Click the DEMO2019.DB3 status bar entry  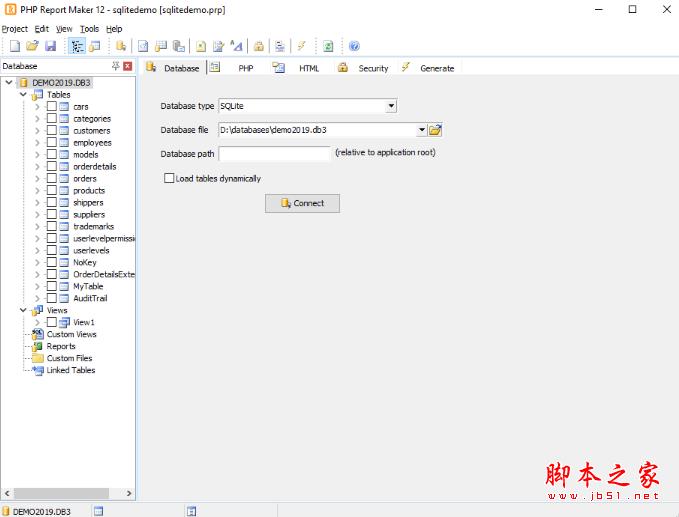click(37, 511)
